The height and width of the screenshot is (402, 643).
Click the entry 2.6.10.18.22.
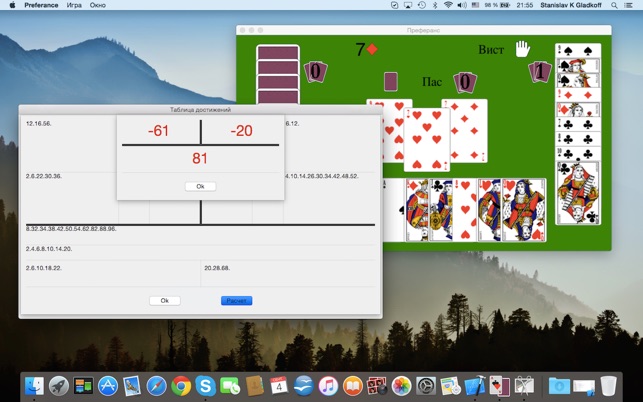pyautogui.click(x=44, y=268)
